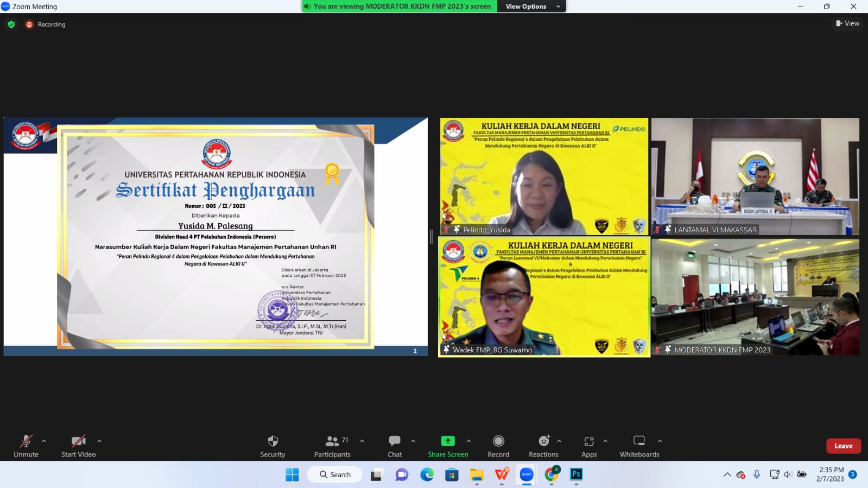Expand chat options arrow

(413, 441)
